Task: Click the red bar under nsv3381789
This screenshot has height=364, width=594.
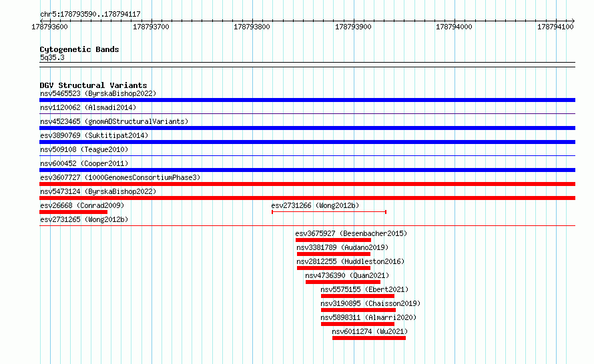Action: point(334,254)
